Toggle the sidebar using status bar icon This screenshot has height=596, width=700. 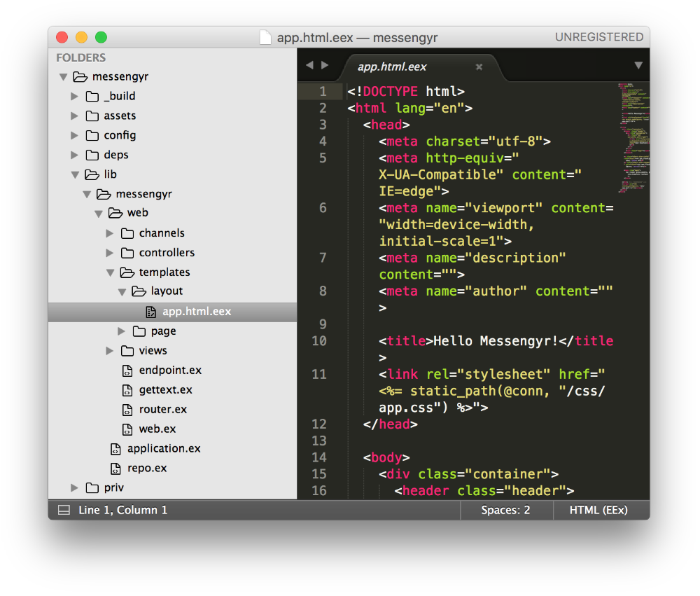(x=64, y=511)
